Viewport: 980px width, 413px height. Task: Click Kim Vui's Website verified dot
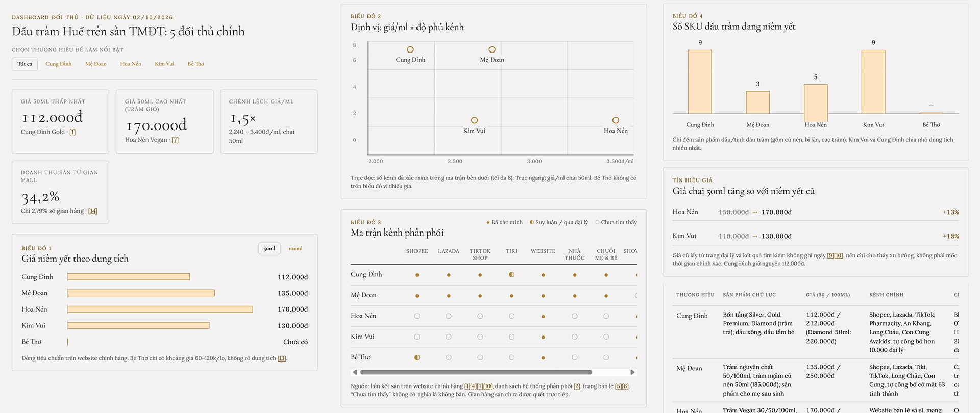coord(543,337)
